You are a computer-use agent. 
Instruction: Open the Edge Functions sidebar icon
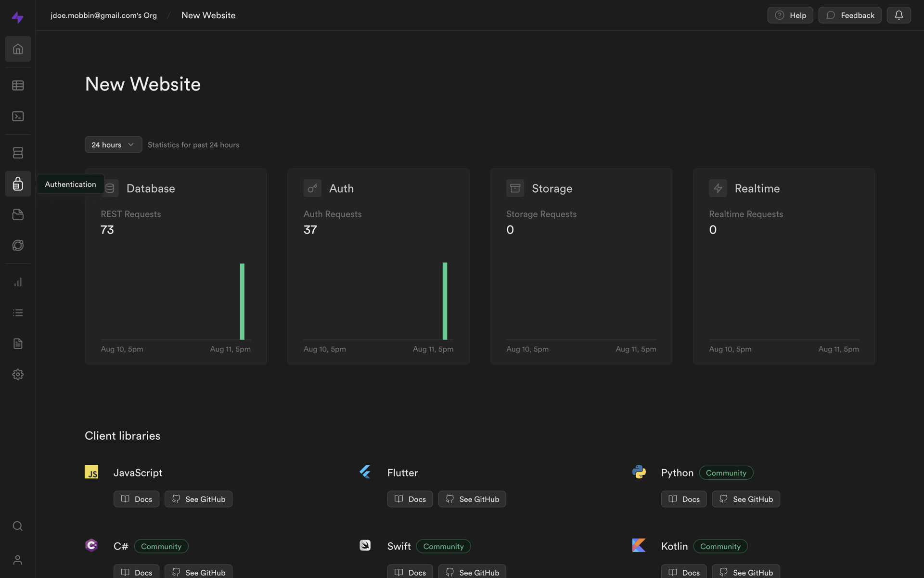18,245
